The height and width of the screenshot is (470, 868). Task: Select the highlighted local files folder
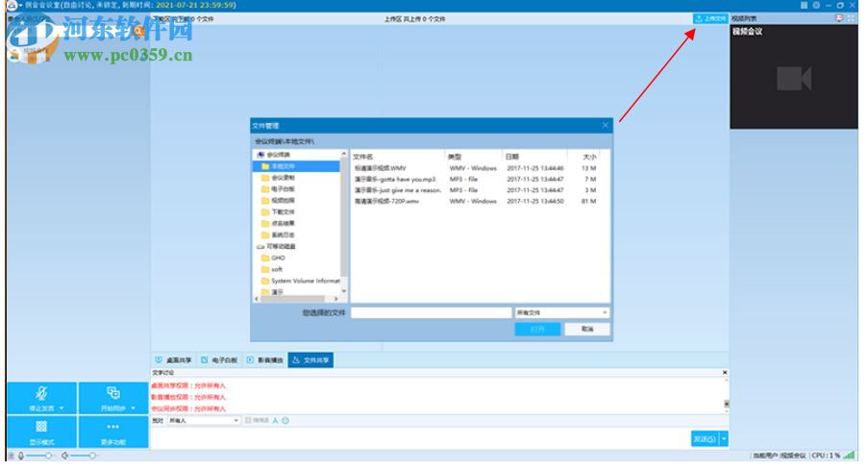tap(296, 166)
